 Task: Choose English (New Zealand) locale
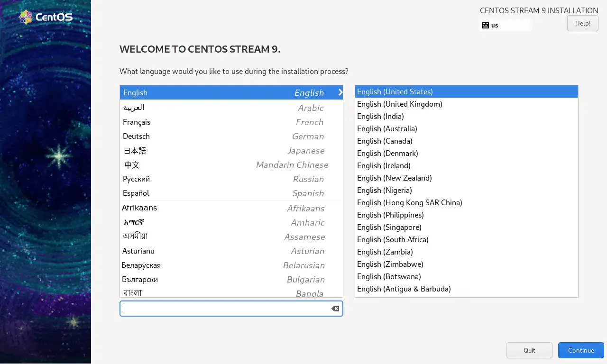tap(467, 178)
